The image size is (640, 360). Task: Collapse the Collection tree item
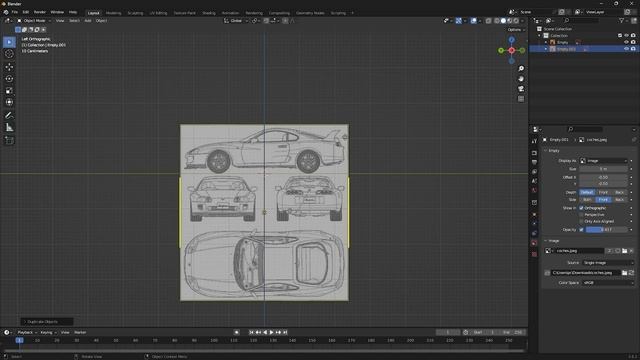click(x=540, y=36)
